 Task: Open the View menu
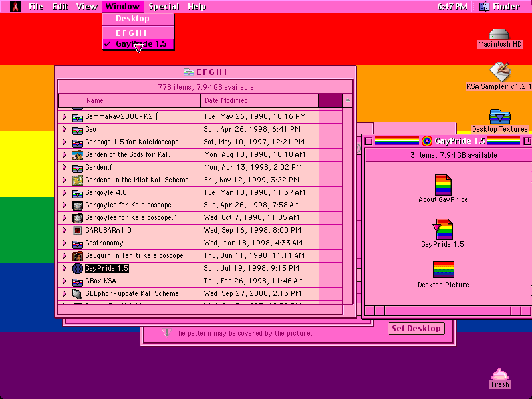tap(86, 7)
